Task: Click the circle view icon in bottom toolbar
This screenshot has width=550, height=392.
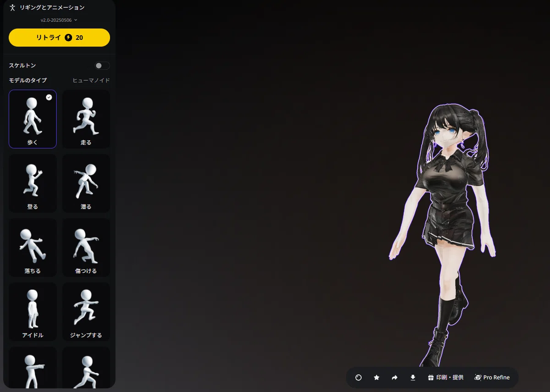Action: tap(358, 377)
